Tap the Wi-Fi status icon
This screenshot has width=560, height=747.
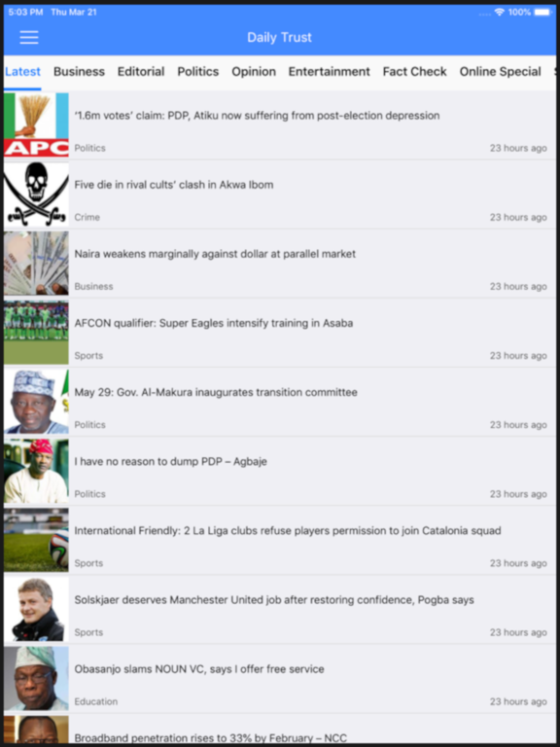click(x=499, y=13)
